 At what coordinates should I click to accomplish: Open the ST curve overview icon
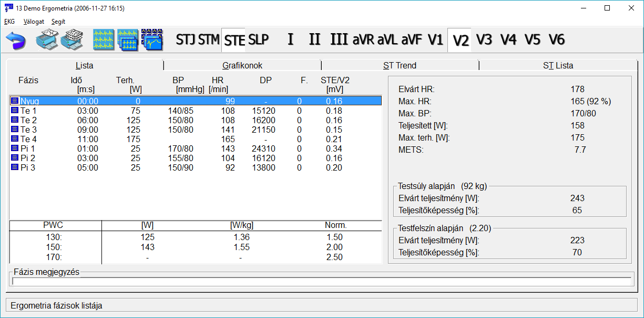coord(152,40)
